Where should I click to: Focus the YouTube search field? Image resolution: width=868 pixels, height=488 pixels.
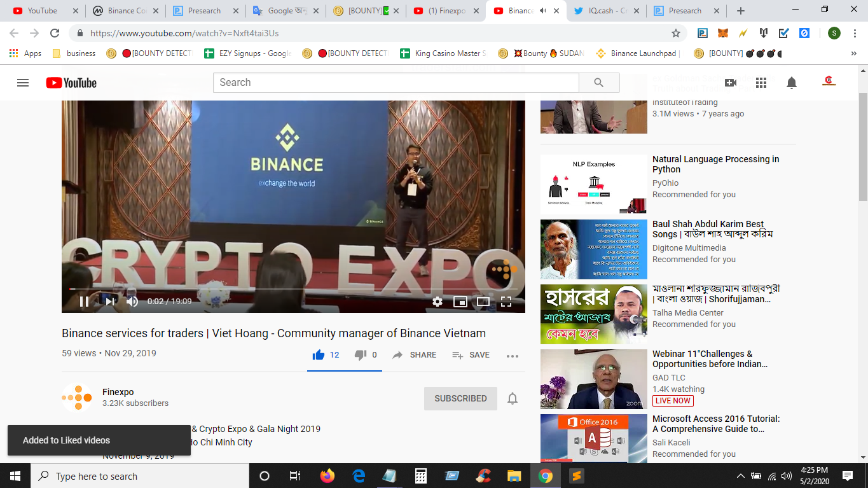pos(396,83)
